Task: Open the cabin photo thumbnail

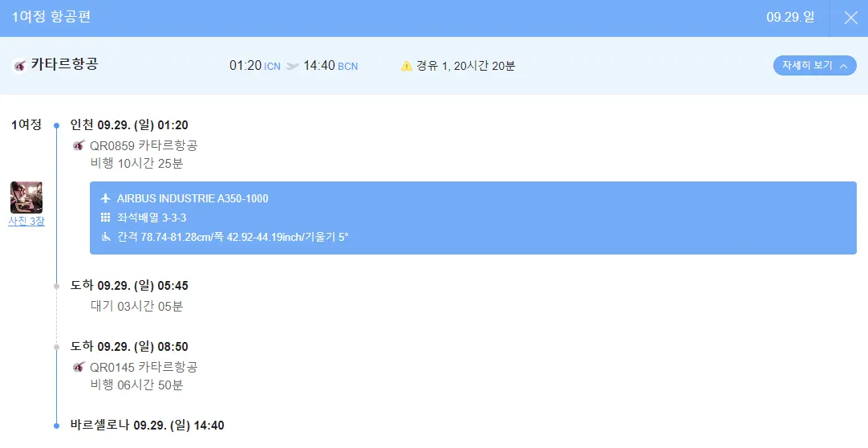Action: click(26, 198)
